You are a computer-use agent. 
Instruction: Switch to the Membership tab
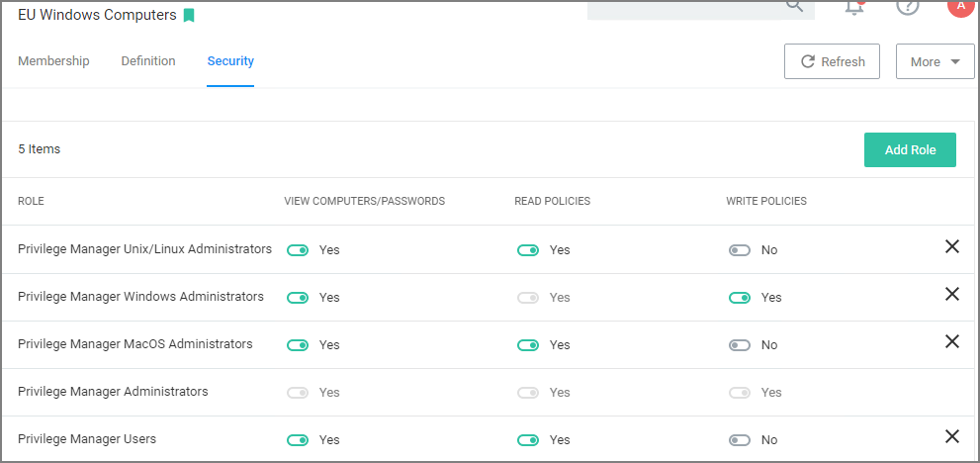pos(53,61)
